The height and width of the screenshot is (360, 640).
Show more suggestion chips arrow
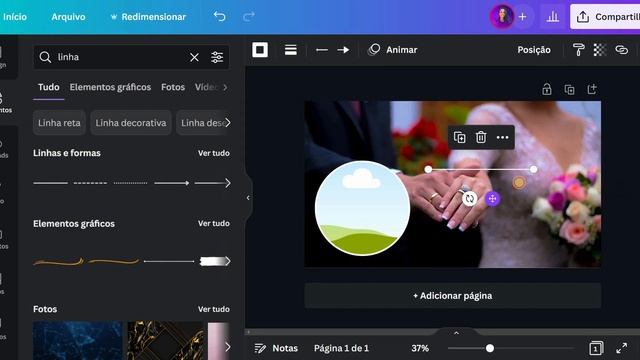tap(228, 123)
